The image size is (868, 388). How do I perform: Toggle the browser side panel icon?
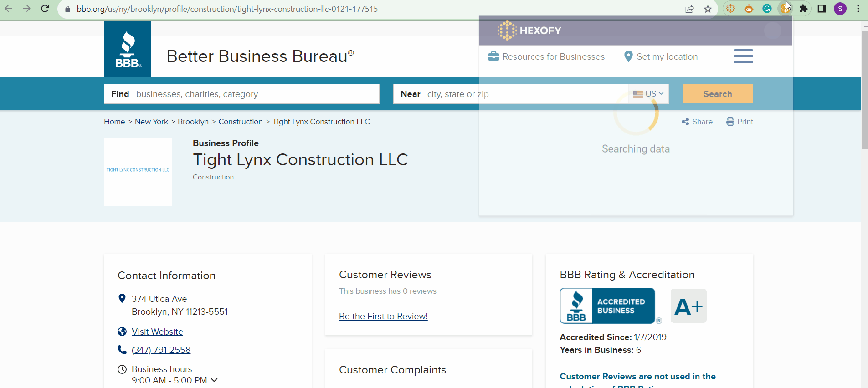coord(822,9)
